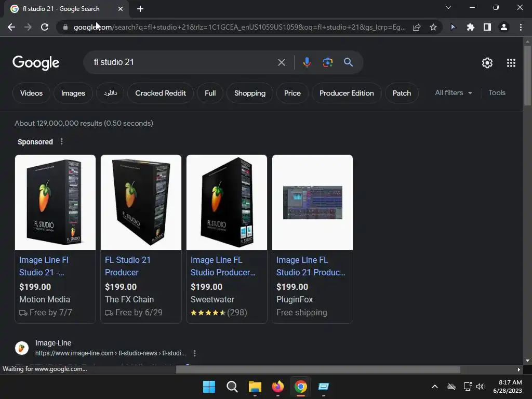Share this page from the address bar
This screenshot has height=399, width=532.
point(417,27)
